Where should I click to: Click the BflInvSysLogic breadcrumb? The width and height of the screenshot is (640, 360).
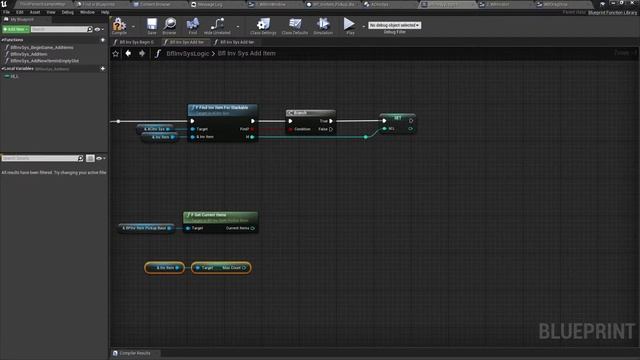tap(188, 53)
